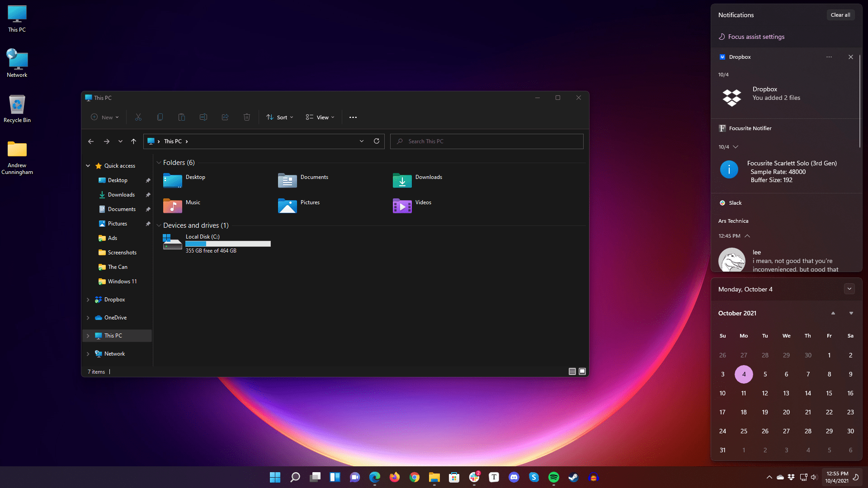
Task: Unpin Downloads from Quick access
Action: (148, 194)
